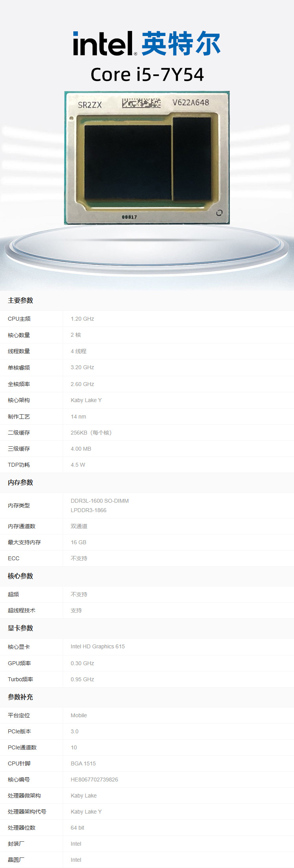Viewport: 294px width, 868px height.
Task: Click the 4.5 W value
Action: click(78, 465)
